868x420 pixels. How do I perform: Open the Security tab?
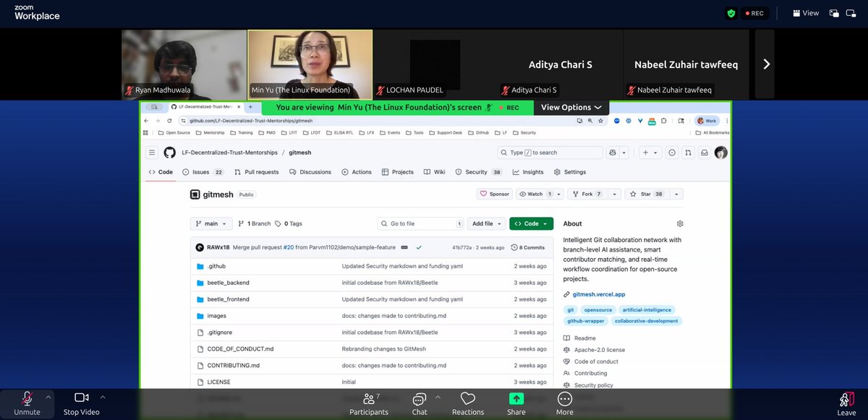pos(479,172)
